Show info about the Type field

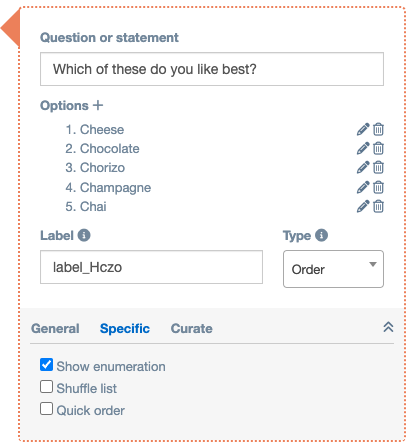[322, 235]
